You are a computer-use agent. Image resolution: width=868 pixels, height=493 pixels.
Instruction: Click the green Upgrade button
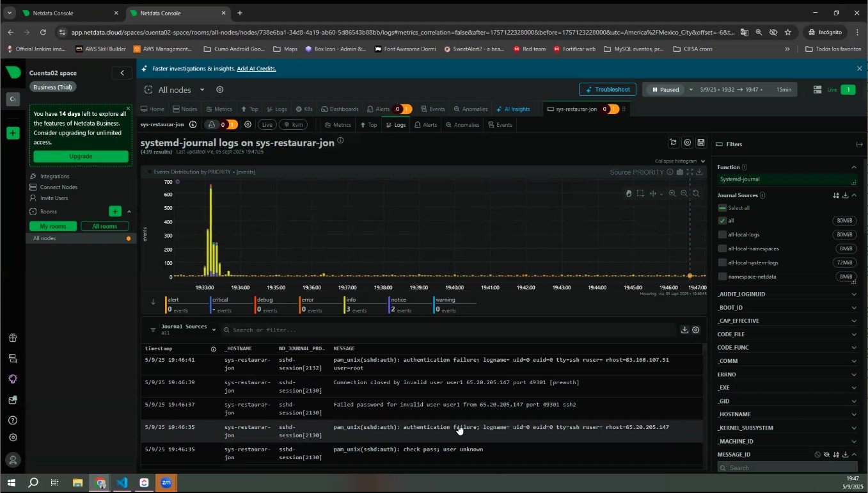pos(81,156)
